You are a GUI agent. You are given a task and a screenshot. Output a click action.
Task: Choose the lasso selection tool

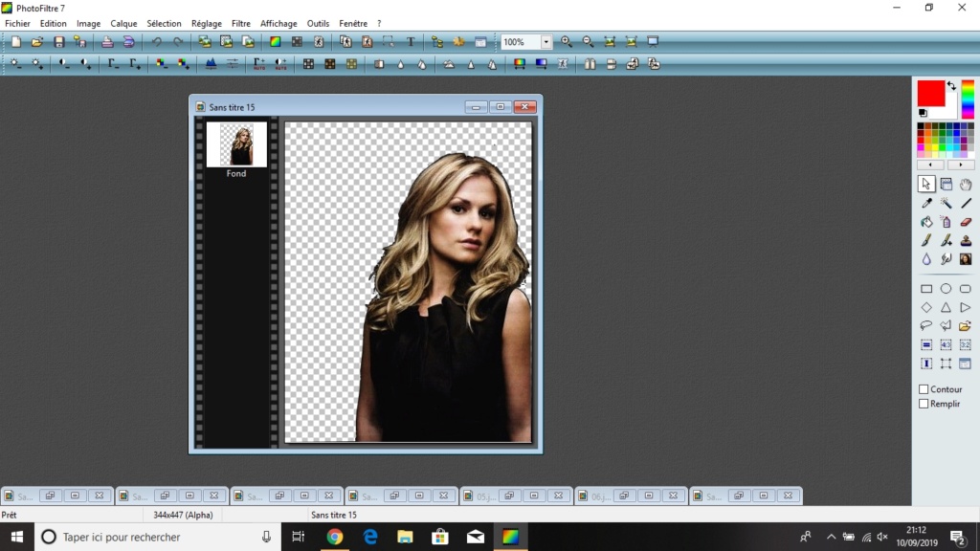click(926, 325)
